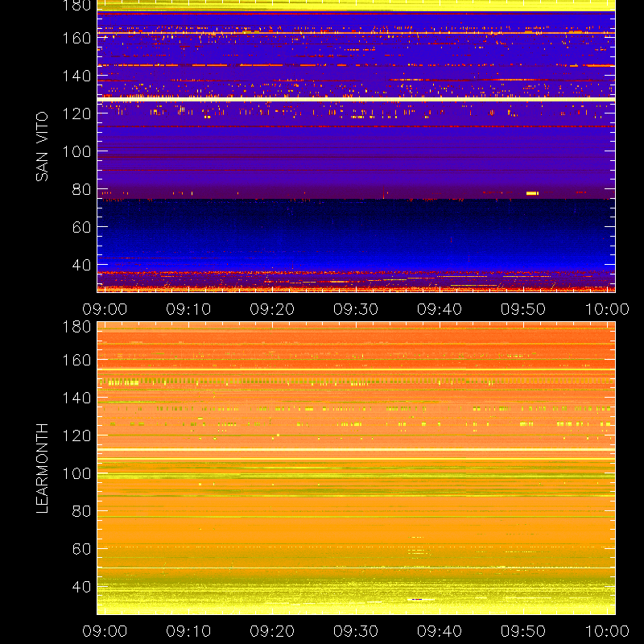Select the 80 tick label on Learmonth axis
644x644 pixels.
click(82, 511)
